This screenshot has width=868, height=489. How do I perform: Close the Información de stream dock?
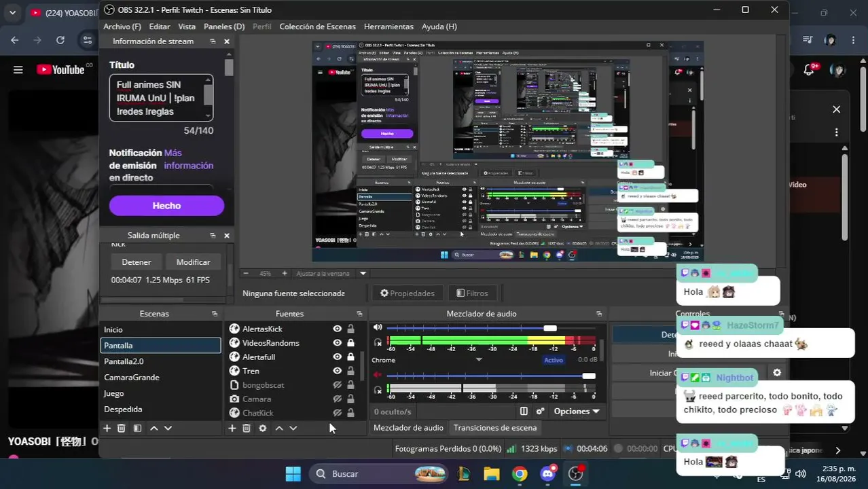click(227, 41)
